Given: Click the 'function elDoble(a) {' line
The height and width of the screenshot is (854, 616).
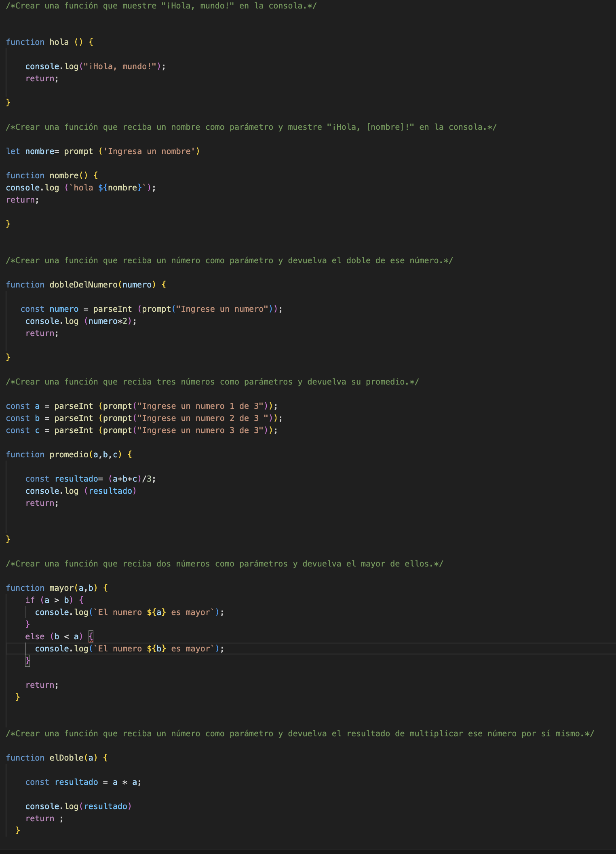Looking at the screenshot, I should point(57,758).
